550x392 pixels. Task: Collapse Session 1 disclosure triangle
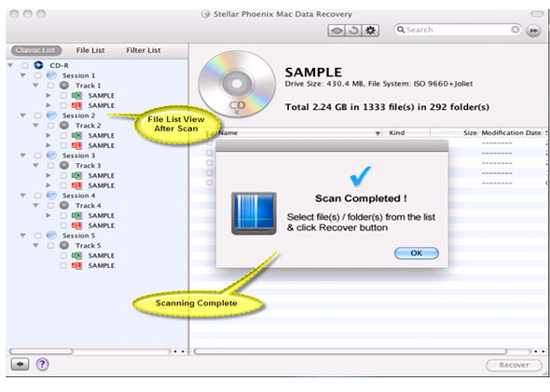22,75
